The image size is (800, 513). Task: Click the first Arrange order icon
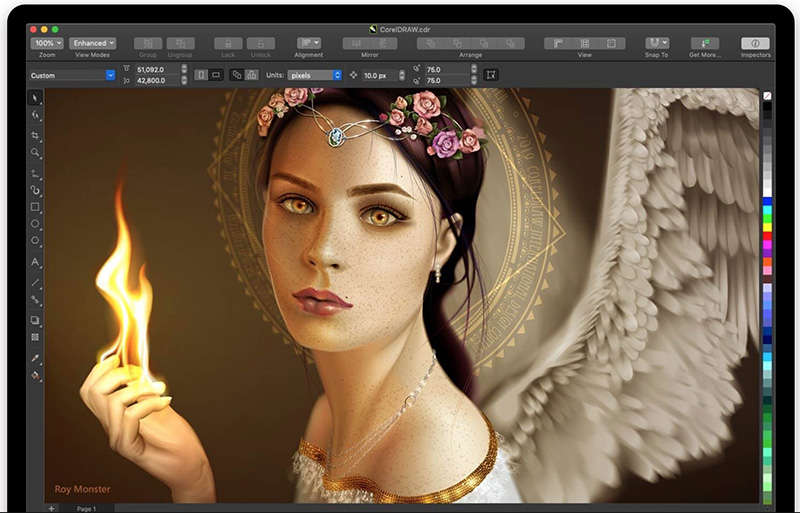coord(431,43)
